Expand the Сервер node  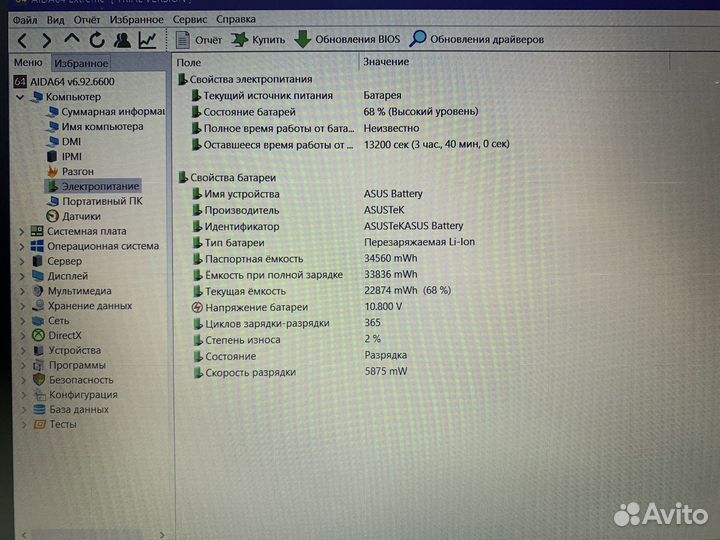(22, 262)
